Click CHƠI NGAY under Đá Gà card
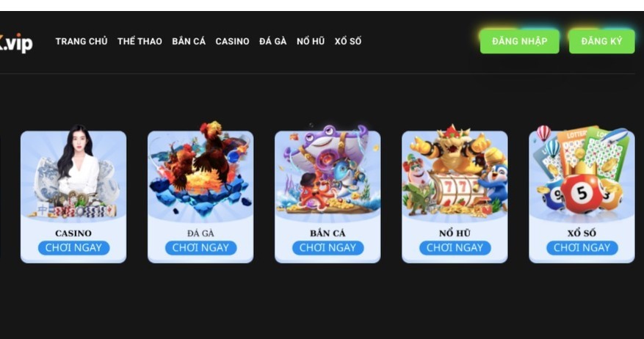This screenshot has height=339, width=644. click(x=200, y=248)
